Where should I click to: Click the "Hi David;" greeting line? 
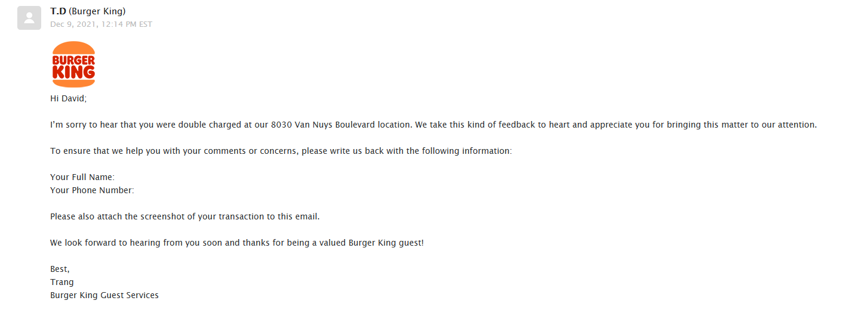tap(68, 98)
